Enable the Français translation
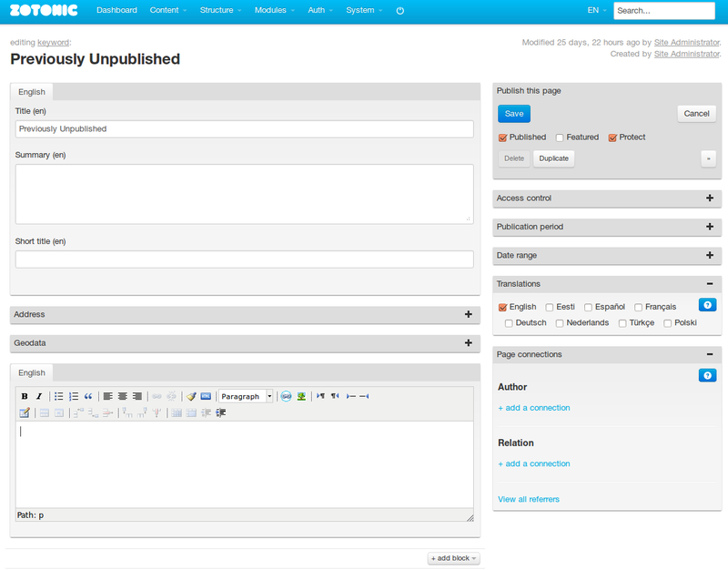The height and width of the screenshot is (570, 728). point(639,307)
